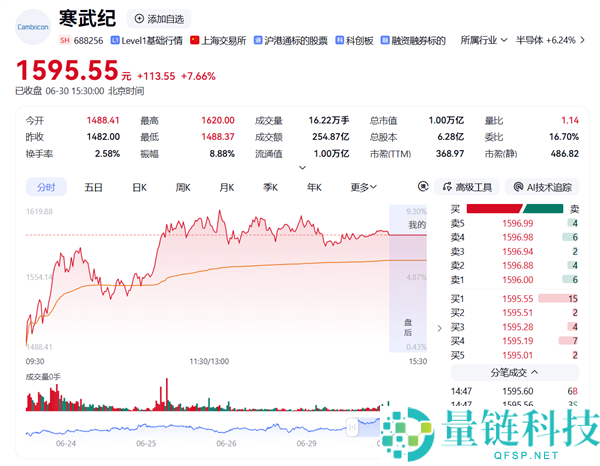Click the 卖4 price 1596.98

coord(518,238)
